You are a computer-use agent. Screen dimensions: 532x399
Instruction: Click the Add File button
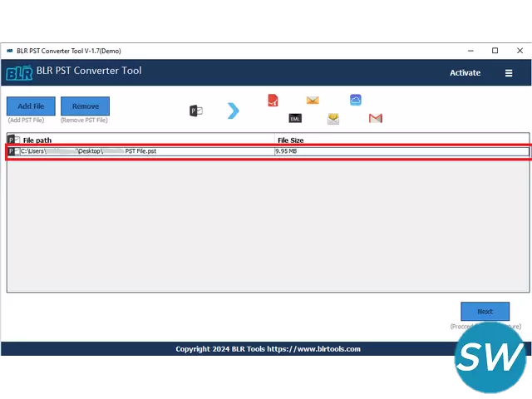31,106
